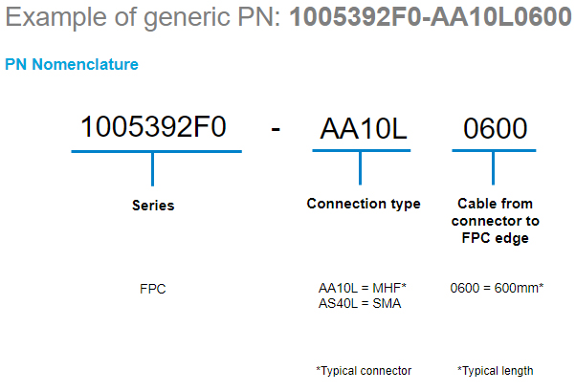Click the FPC series description
This screenshot has height=392, width=576.
[153, 289]
